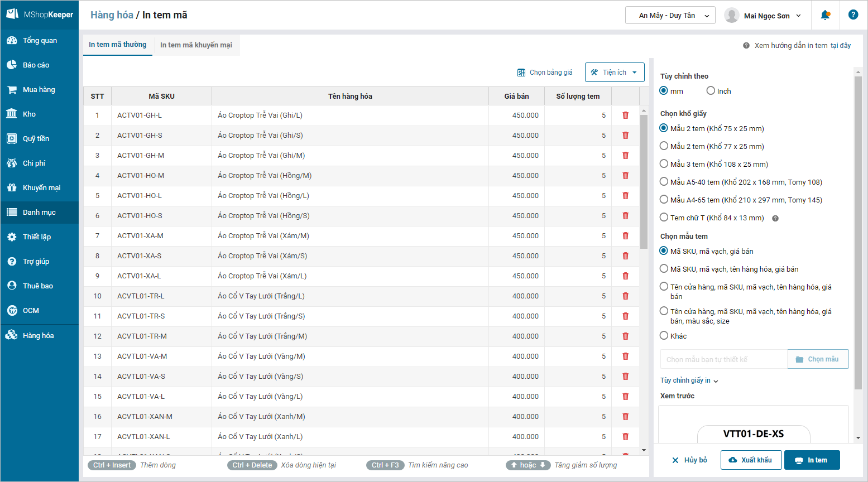Open the Tiện ích dropdown
This screenshot has height=482, width=868.
[615, 73]
